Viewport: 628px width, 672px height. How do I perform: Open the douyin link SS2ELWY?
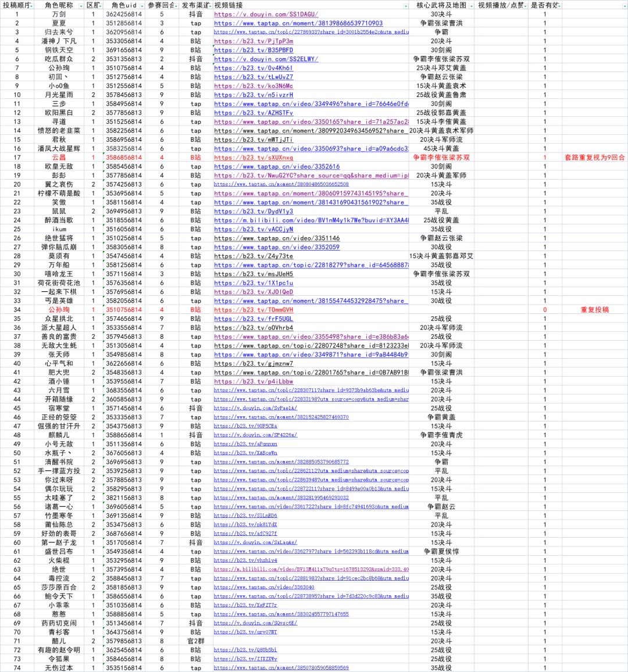pyautogui.click(x=266, y=59)
